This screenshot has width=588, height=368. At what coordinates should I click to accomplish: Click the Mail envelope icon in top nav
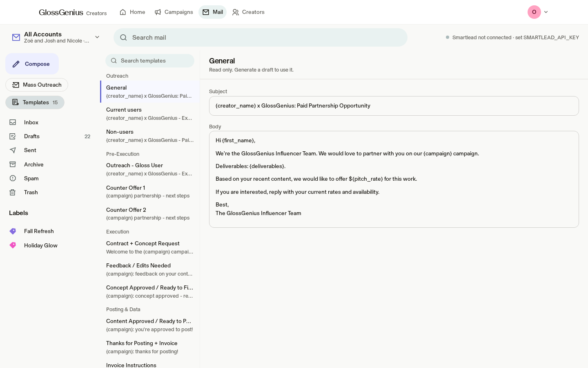point(206,12)
